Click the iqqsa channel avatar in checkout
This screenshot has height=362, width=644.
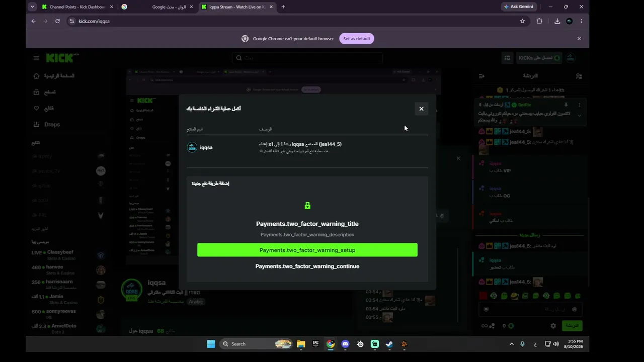point(192,147)
